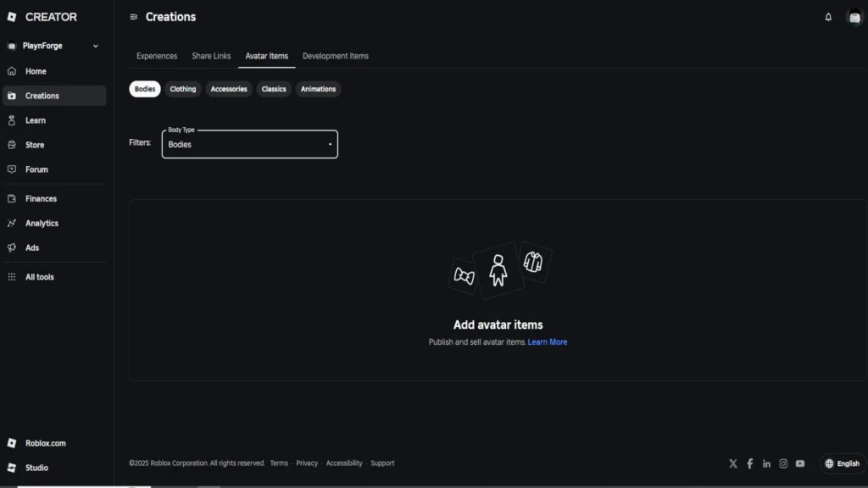This screenshot has width=868, height=488.
Task: Open Roblox Facebook page icon
Action: pos(749,463)
